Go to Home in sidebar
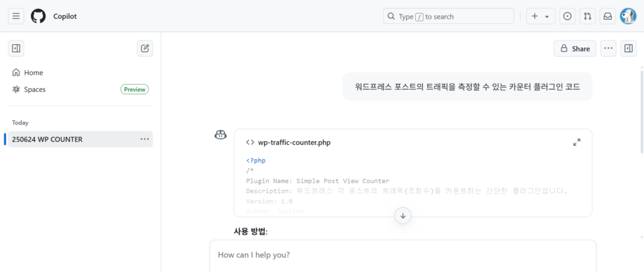644x272 pixels. pyautogui.click(x=80, y=73)
